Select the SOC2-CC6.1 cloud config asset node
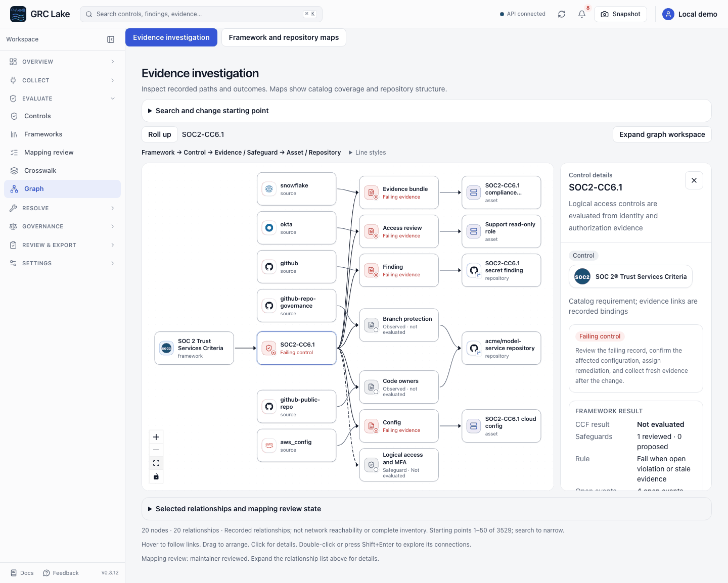 point(502,426)
